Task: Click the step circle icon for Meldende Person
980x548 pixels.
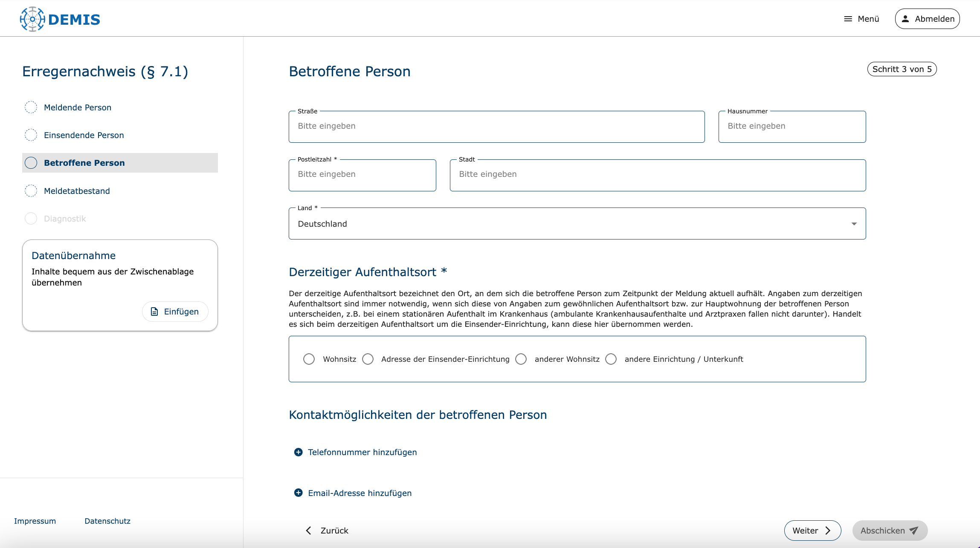Action: pyautogui.click(x=31, y=107)
